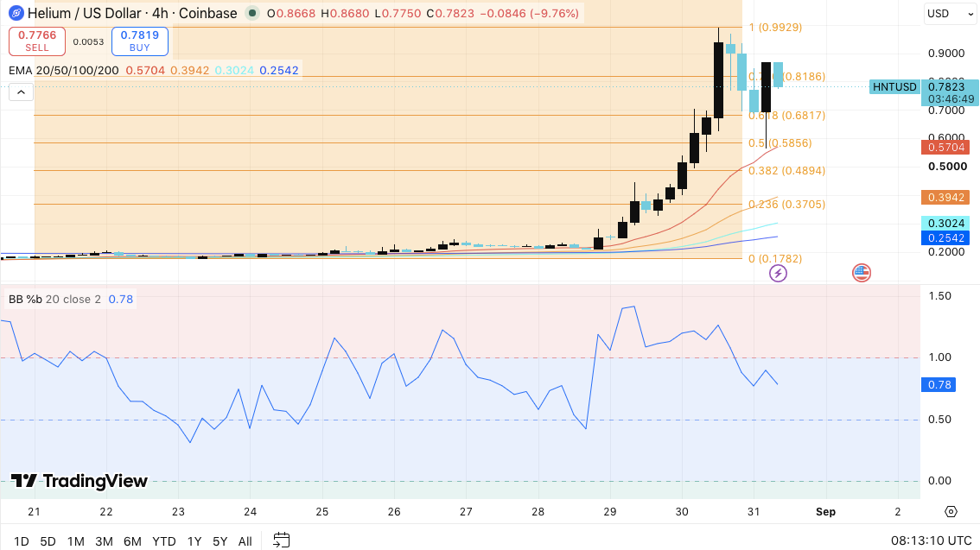Click the 0 (0.1782) Fibonacci label
Image resolution: width=980 pixels, height=550 pixels.
click(x=775, y=258)
